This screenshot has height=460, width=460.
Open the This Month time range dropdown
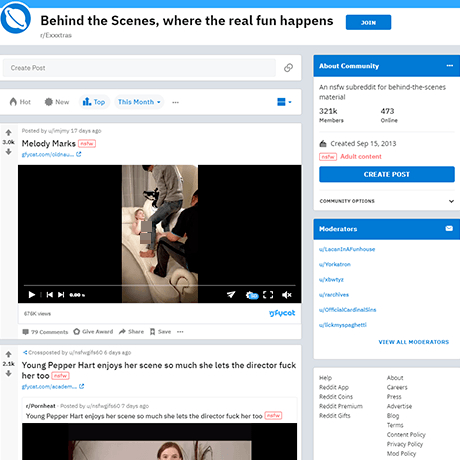pos(139,102)
